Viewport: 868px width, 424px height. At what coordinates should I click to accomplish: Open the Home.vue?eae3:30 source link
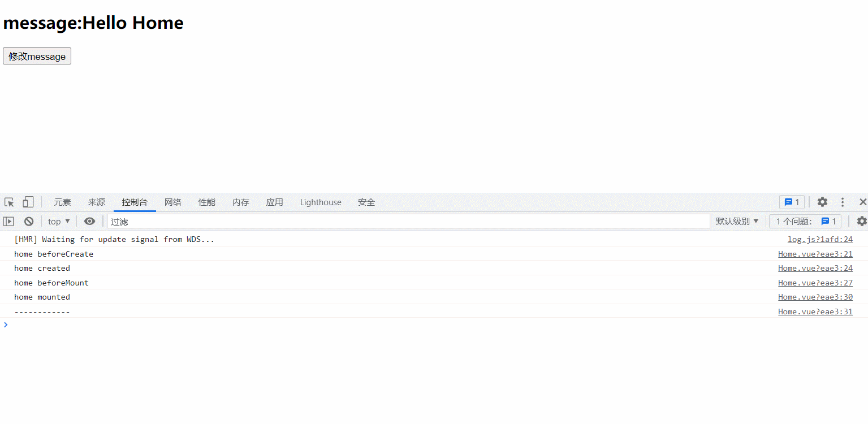(815, 297)
